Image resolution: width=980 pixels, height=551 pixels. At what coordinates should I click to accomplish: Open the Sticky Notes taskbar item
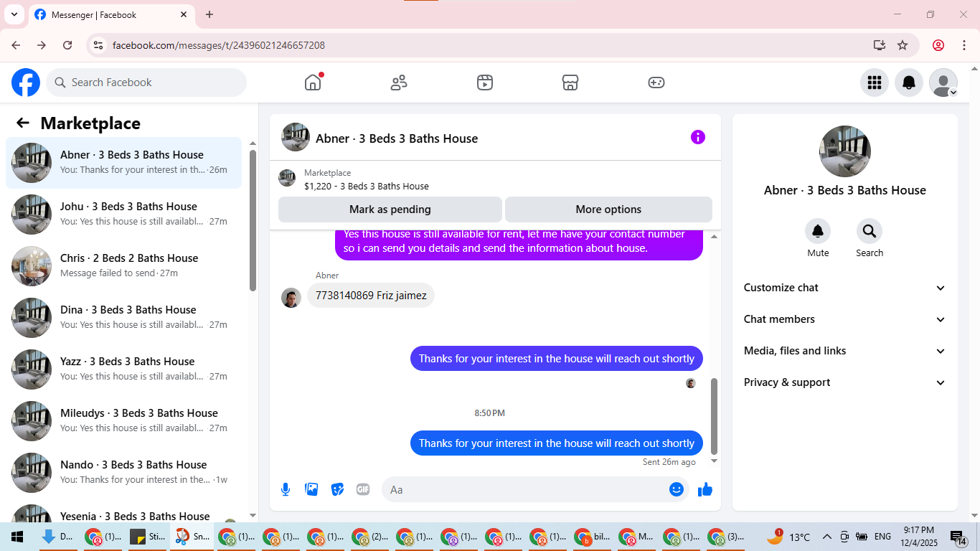pos(147,537)
